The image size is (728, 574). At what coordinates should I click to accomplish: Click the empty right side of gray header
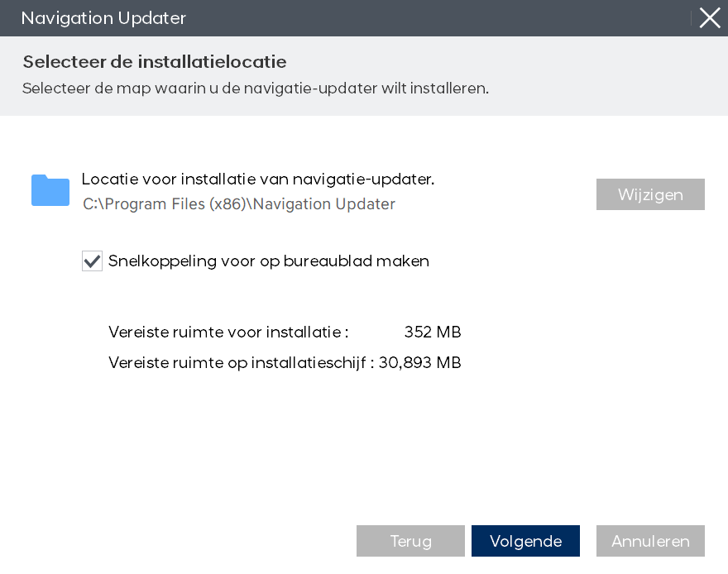click(612, 74)
